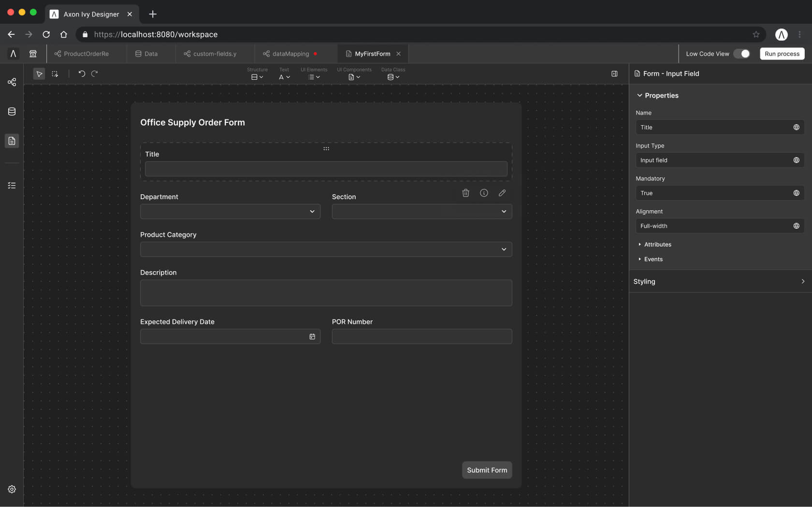812x507 pixels.
Task: Click the Submit Form button
Action: (487, 470)
